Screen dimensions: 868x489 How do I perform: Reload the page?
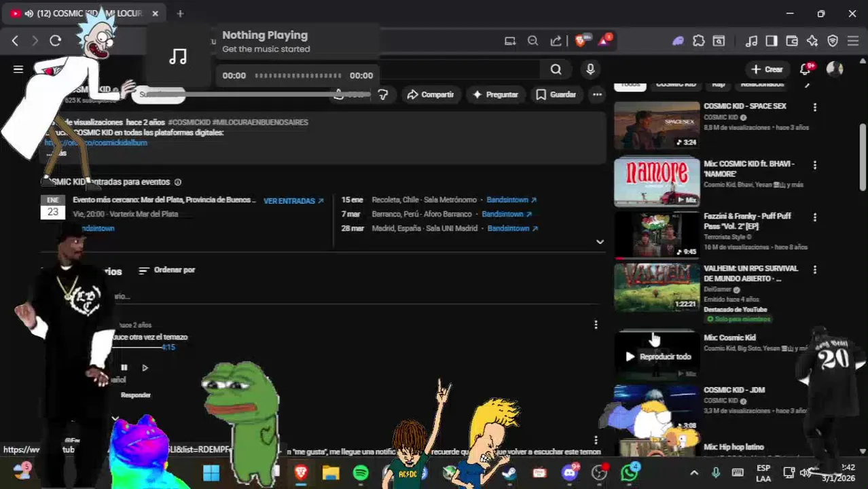[56, 41]
